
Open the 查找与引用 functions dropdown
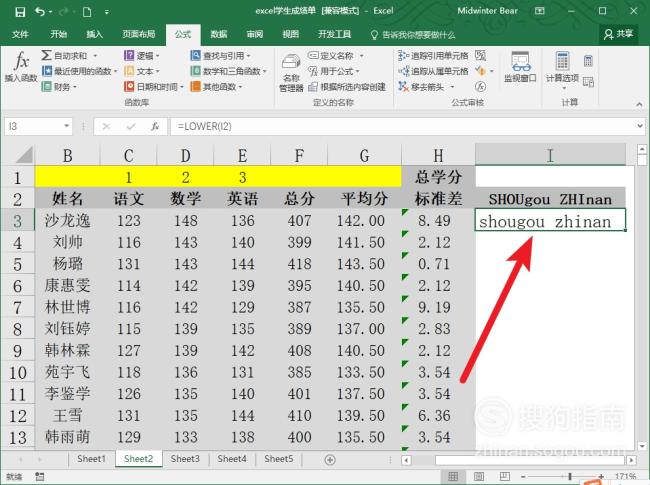tap(221, 56)
